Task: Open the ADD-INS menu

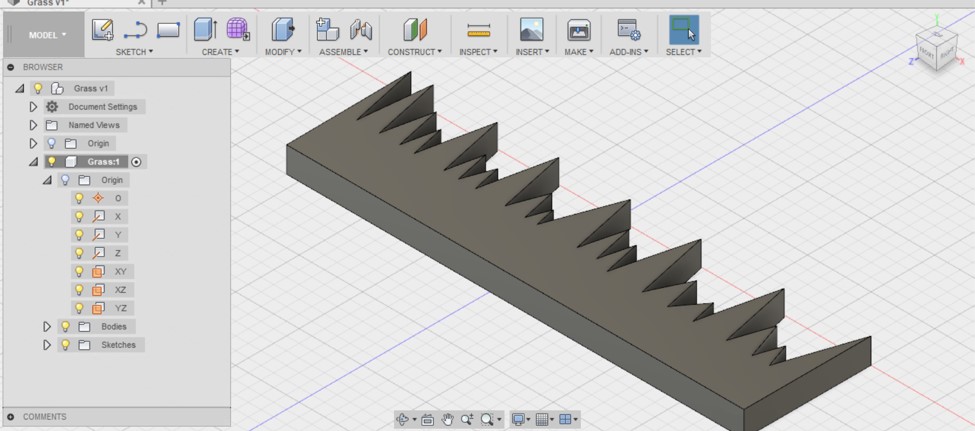Action: click(x=629, y=52)
